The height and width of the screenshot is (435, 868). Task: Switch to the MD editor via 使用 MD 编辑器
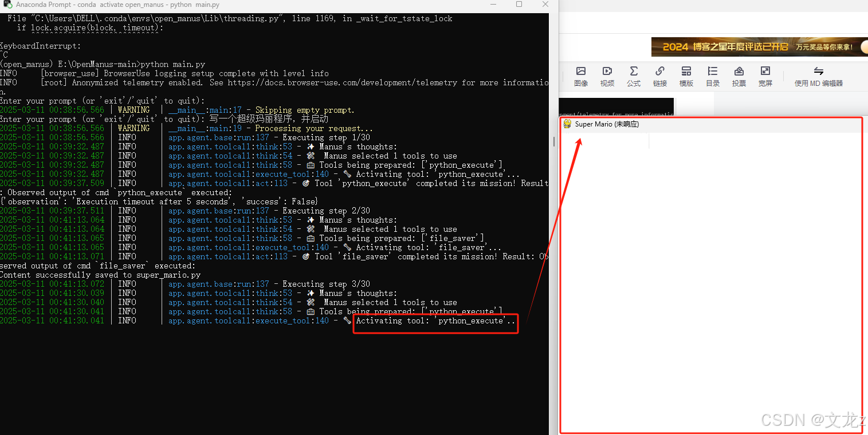click(x=818, y=75)
